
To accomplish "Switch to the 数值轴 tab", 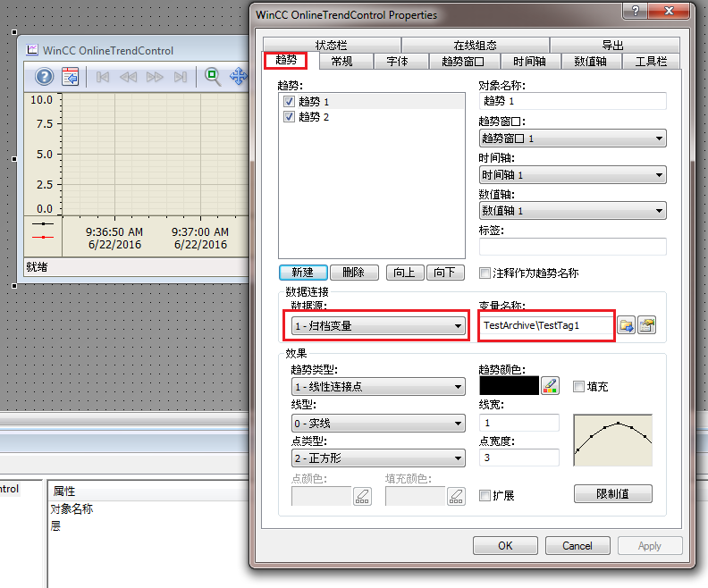I will (x=591, y=62).
